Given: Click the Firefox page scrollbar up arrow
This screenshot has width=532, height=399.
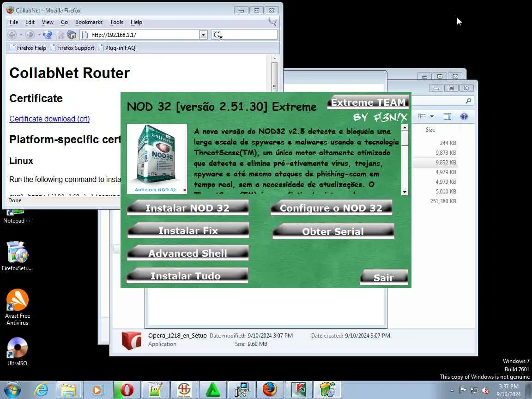Looking at the screenshot, I should (x=275, y=58).
